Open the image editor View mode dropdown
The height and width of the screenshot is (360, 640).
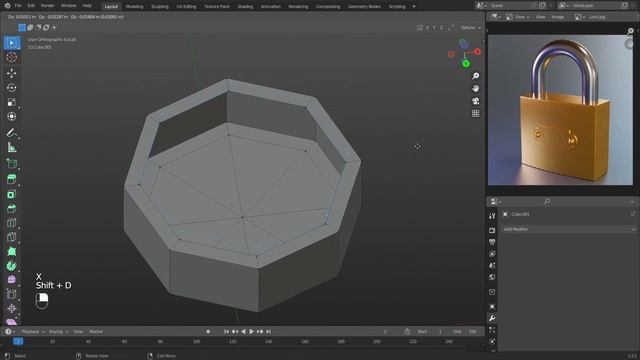click(x=518, y=17)
